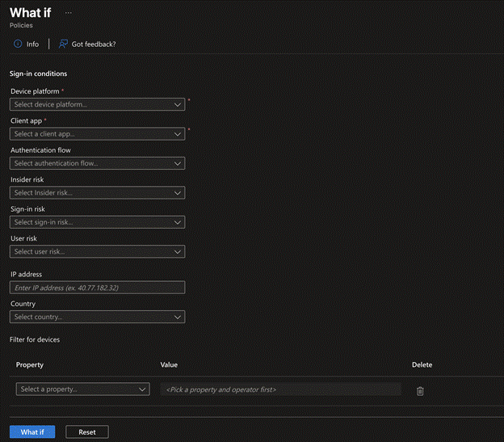Image resolution: width=504 pixels, height=442 pixels.
Task: Open the User risk dropdown
Action: pyautogui.click(x=97, y=251)
